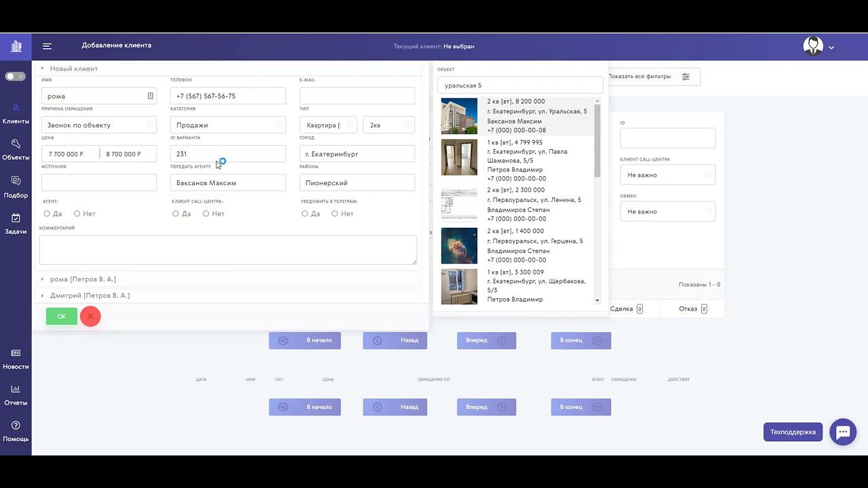Open the Новости sidebar section
This screenshot has height=488, width=868.
point(16,359)
